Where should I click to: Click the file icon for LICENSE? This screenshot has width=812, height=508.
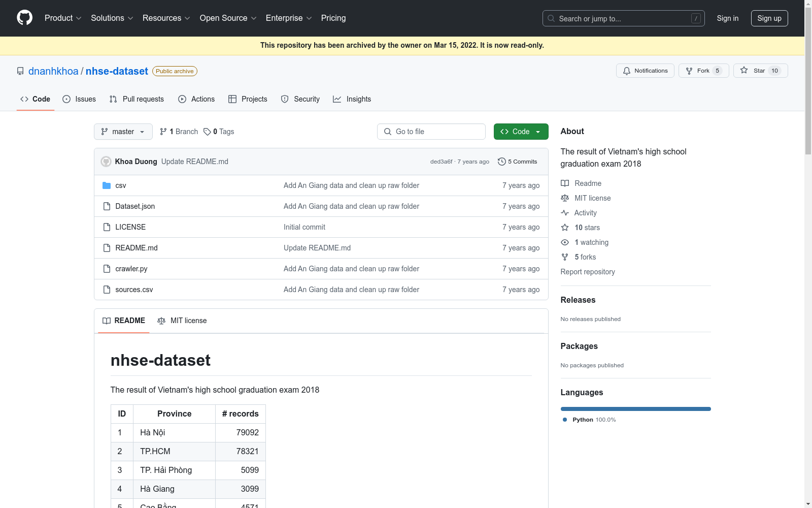coord(107,227)
